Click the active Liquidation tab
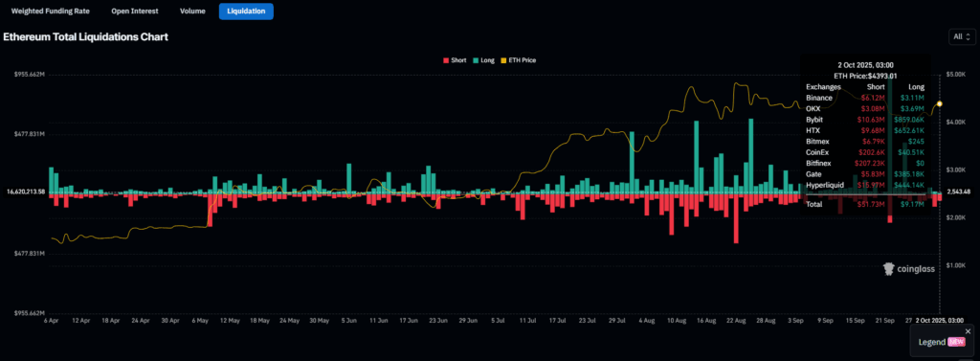The image size is (980, 361). (246, 11)
